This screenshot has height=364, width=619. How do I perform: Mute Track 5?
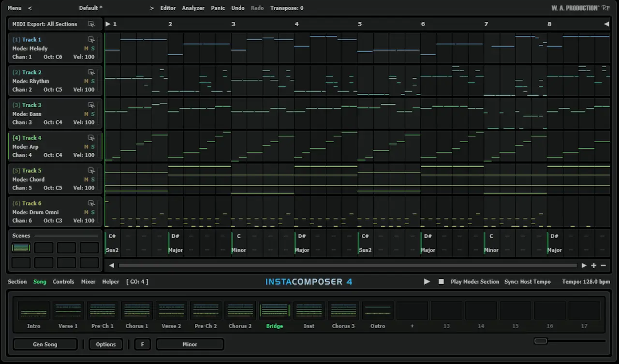[86, 179]
